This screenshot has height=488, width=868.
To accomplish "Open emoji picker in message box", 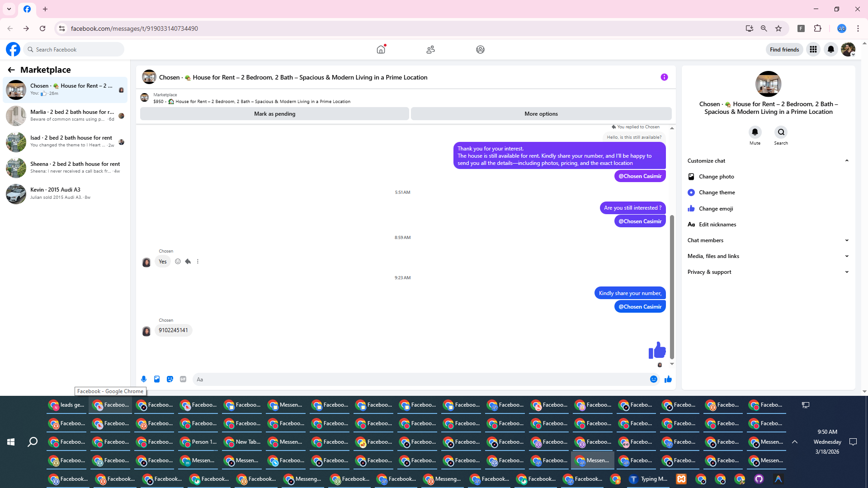I will (x=653, y=379).
